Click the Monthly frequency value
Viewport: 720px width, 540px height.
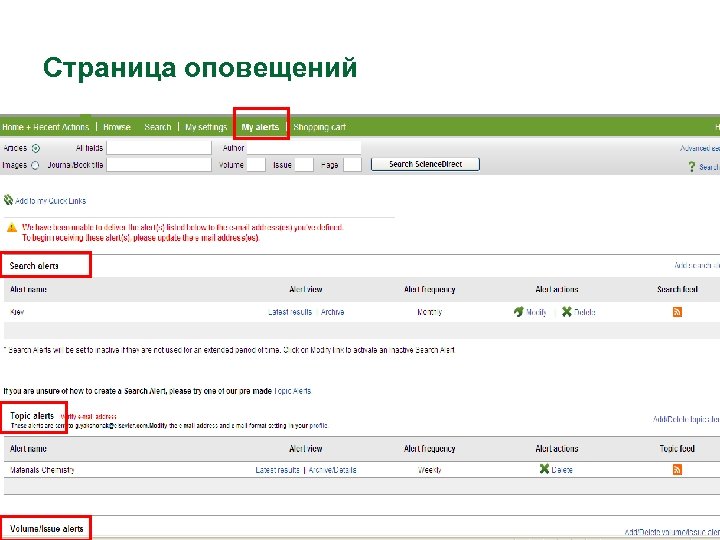429,312
